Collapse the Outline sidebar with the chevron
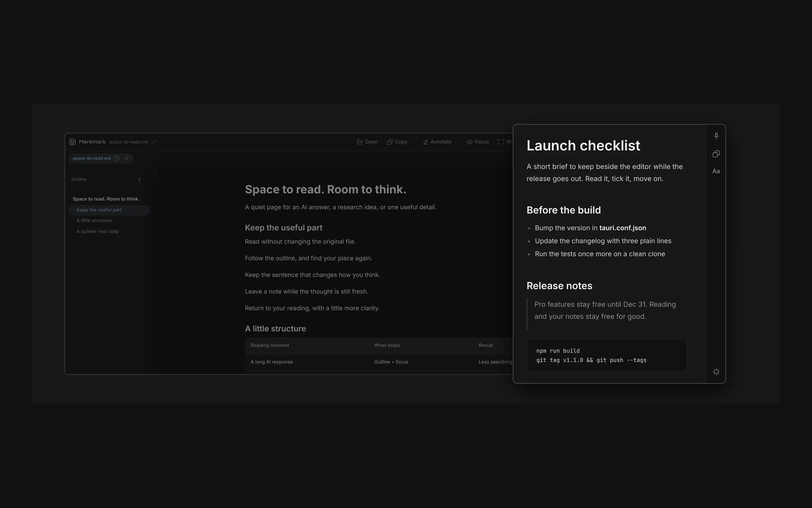This screenshot has width=812, height=508. [140, 179]
